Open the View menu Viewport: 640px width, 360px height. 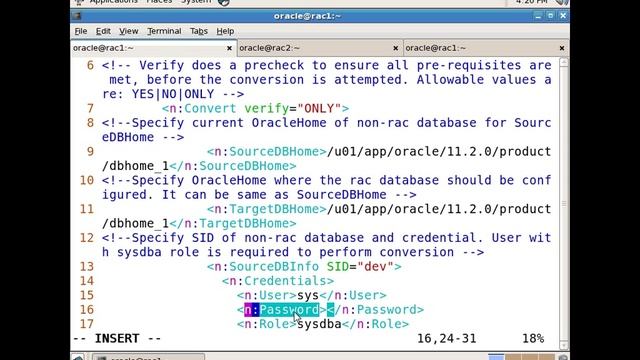coord(128,31)
